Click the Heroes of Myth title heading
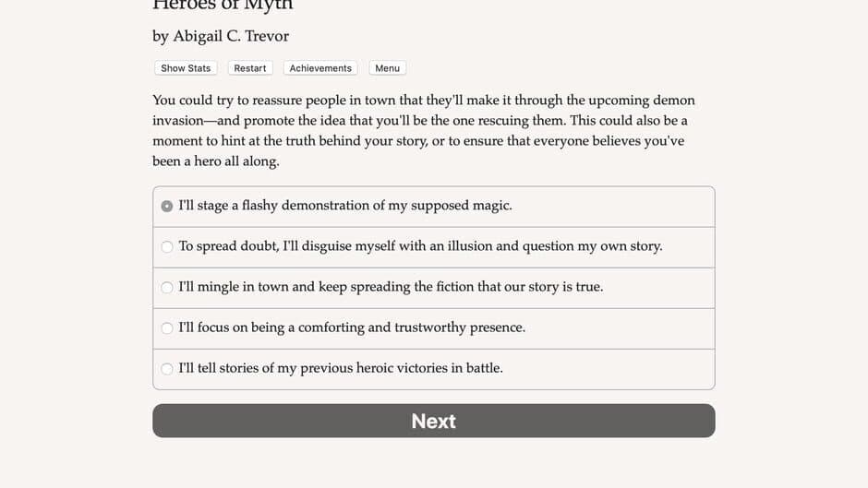The image size is (868, 488). (223, 5)
